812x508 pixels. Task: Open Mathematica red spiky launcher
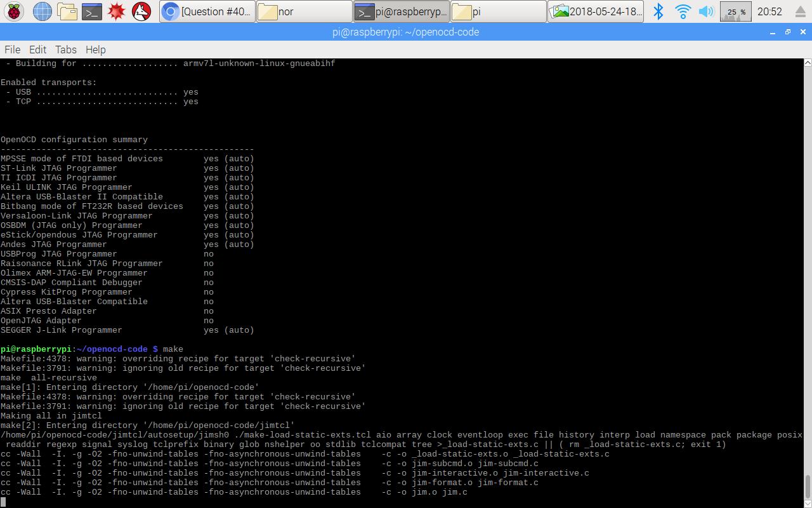117,11
